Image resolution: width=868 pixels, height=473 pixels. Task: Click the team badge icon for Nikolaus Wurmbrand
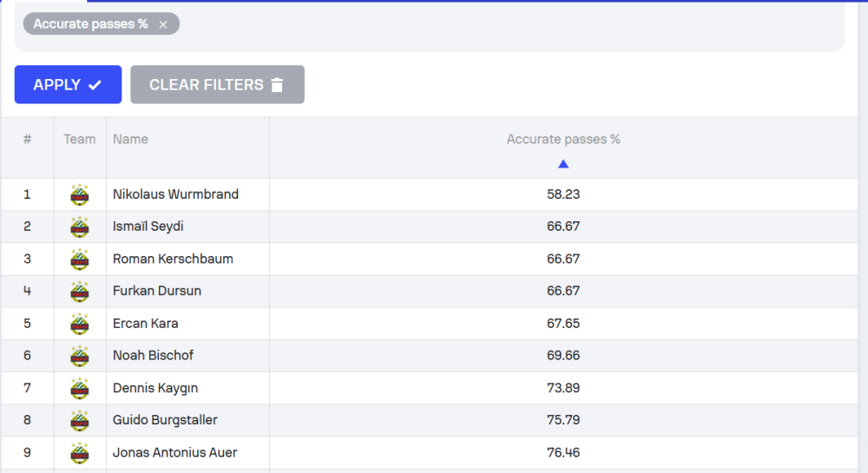click(x=80, y=194)
